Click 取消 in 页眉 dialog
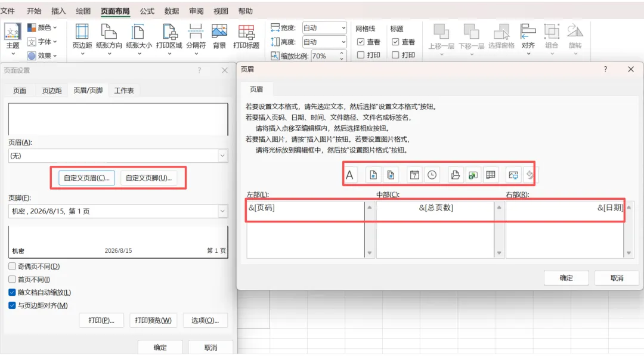Viewport: 644px width, 359px height. pos(617,278)
